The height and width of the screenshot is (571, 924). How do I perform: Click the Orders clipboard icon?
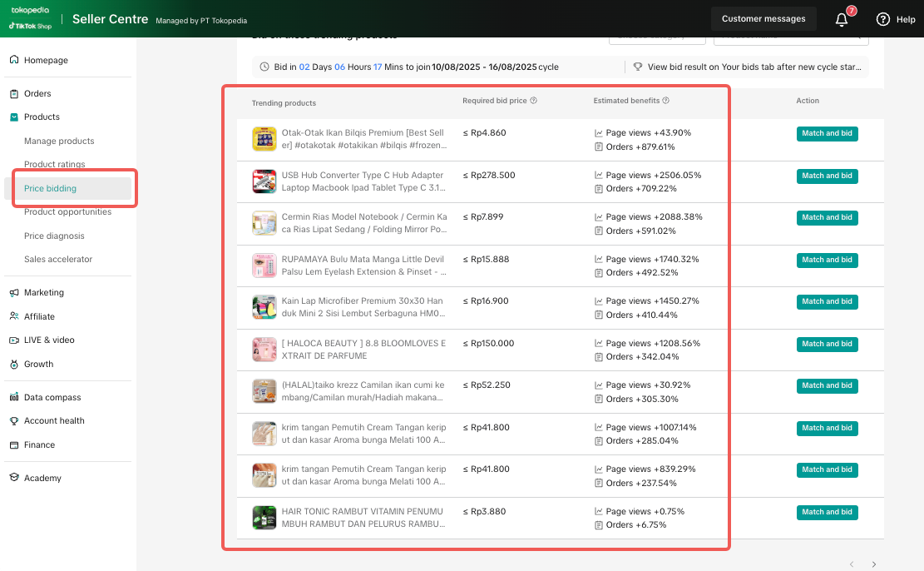click(14, 93)
